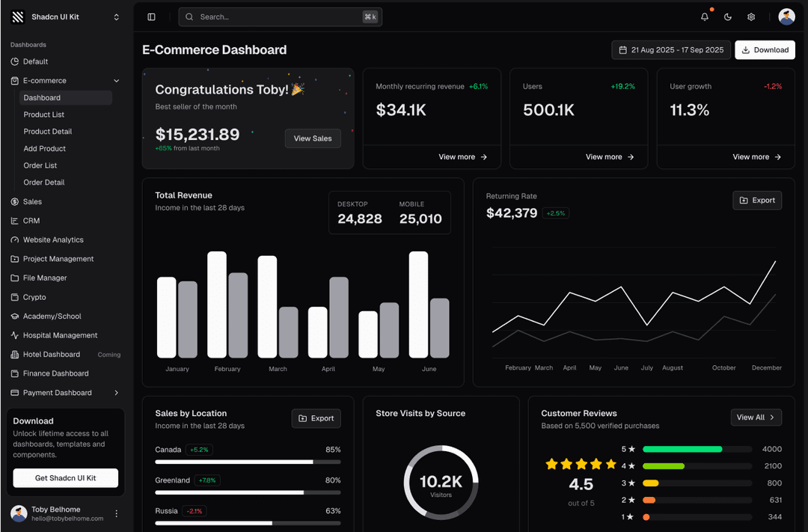Open the settings gear icon
Screen dimensions: 808x532
[x=750, y=16]
